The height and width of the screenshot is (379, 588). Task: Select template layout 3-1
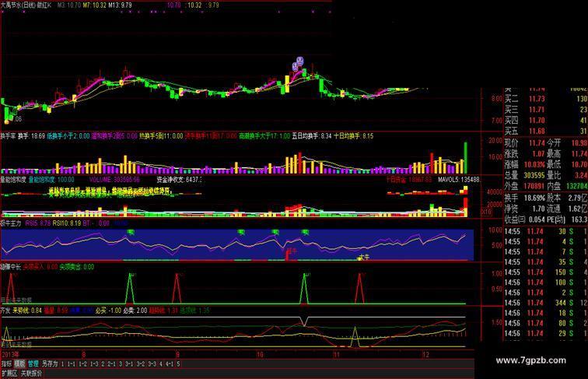point(129,364)
